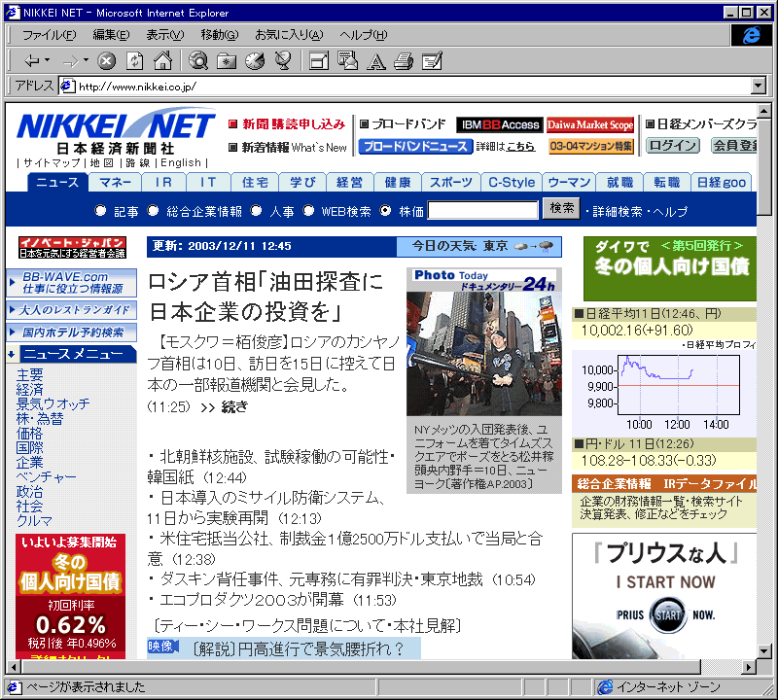Image resolution: width=778 pixels, height=700 pixels.
Task: Go back with the Back arrow button
Action: click(x=31, y=61)
